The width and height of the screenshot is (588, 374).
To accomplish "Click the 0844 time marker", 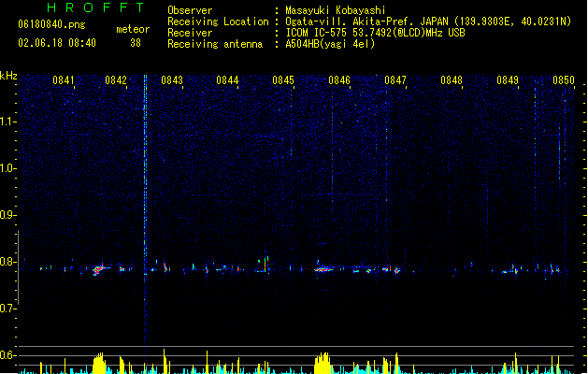I will [227, 80].
